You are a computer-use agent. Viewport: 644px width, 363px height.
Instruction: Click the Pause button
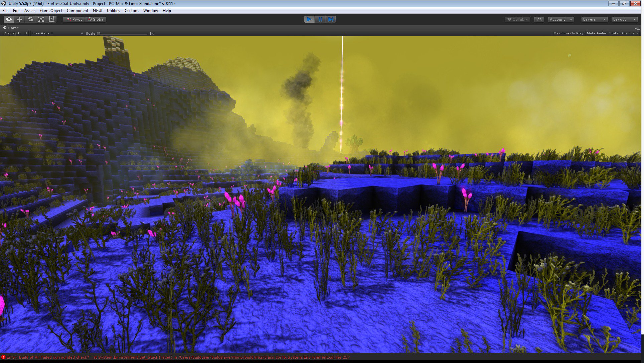320,19
